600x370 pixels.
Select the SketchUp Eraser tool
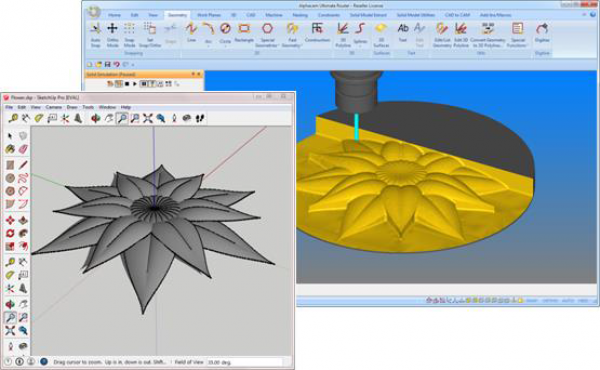[x=23, y=149]
